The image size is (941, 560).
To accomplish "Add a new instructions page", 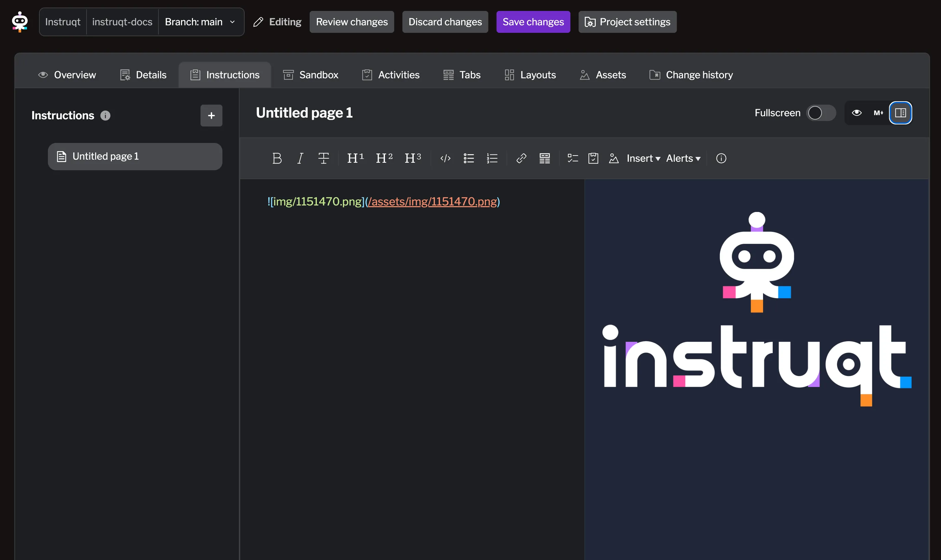I will pyautogui.click(x=211, y=116).
